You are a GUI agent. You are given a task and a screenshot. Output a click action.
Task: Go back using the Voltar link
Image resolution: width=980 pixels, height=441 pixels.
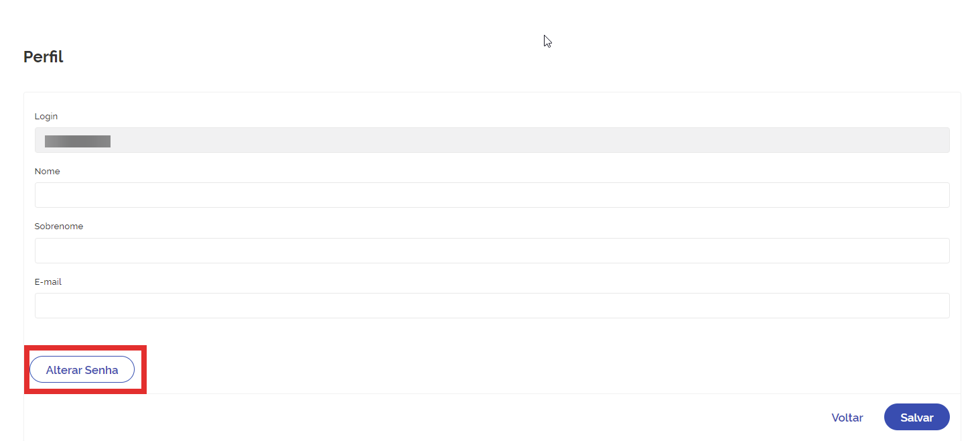(x=847, y=418)
